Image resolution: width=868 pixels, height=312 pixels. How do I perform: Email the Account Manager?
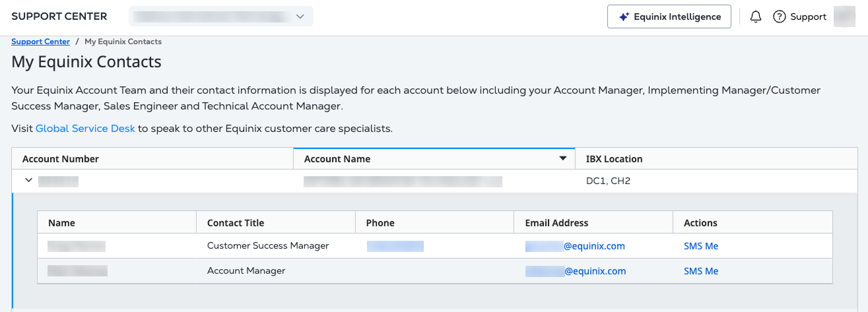(576, 271)
